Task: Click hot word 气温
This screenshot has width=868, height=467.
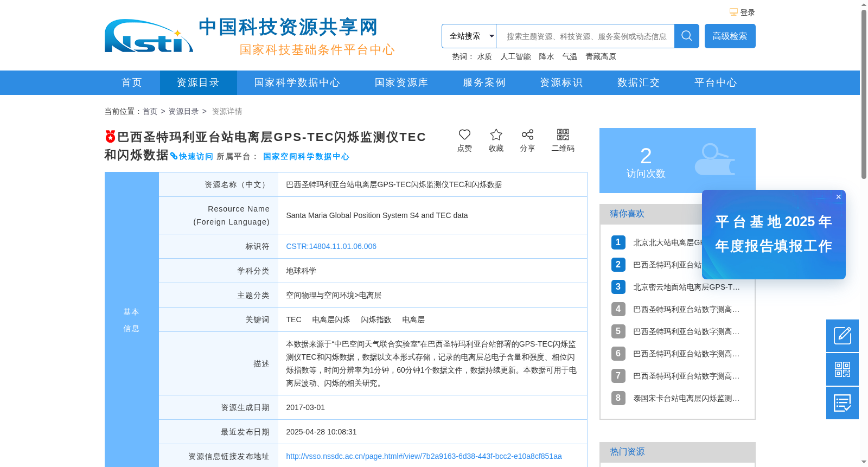Action: coord(570,56)
